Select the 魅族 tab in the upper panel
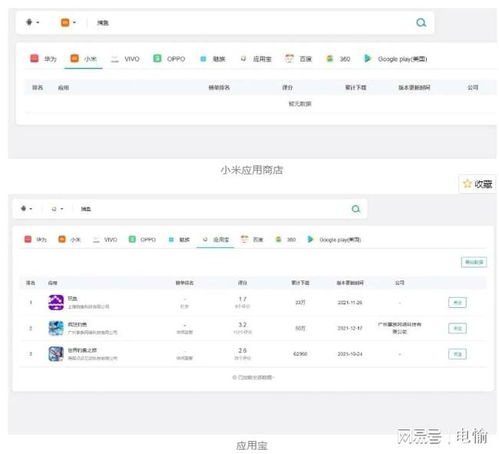This screenshot has width=499, height=454. pyautogui.click(x=213, y=59)
